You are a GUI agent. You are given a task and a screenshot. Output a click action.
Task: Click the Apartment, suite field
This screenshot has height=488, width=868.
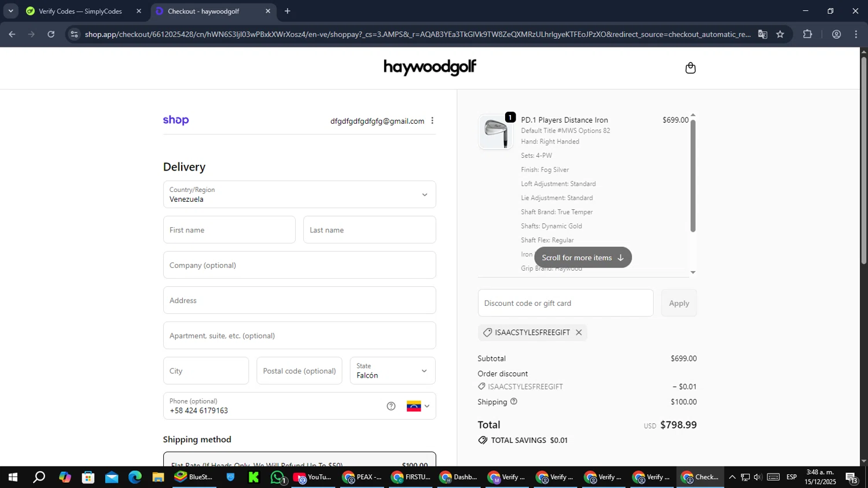point(299,335)
